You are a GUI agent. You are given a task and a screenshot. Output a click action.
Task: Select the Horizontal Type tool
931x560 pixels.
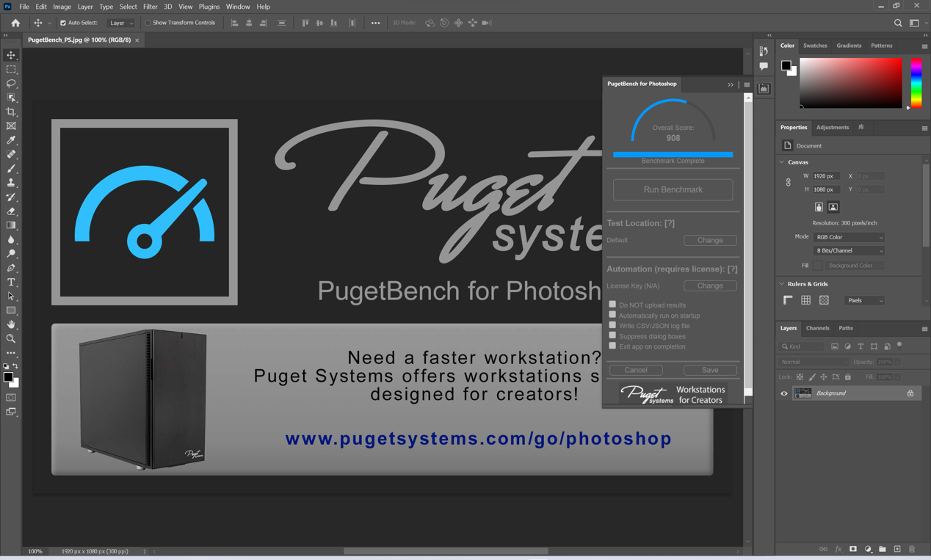(11, 283)
